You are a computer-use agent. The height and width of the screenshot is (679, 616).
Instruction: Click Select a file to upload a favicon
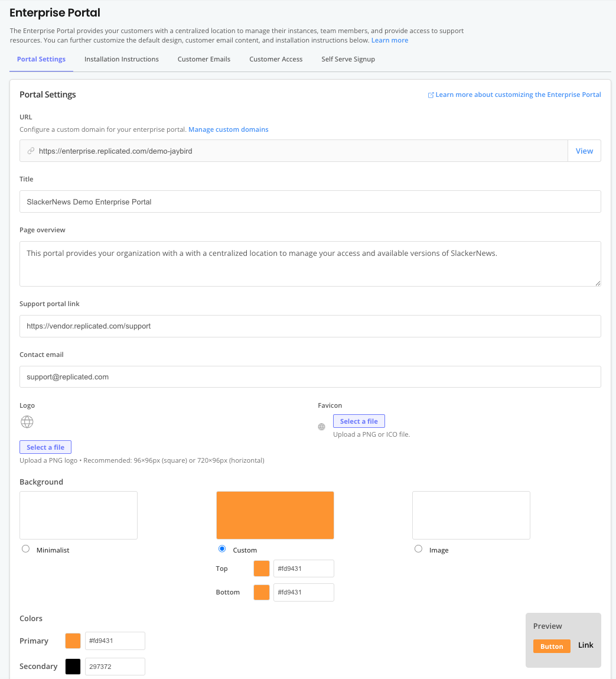[x=358, y=420]
